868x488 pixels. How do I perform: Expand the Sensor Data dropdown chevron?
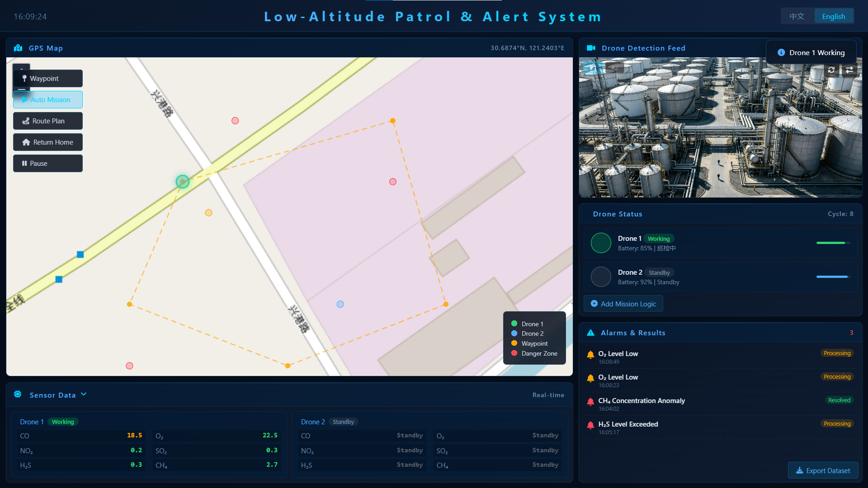pos(84,394)
